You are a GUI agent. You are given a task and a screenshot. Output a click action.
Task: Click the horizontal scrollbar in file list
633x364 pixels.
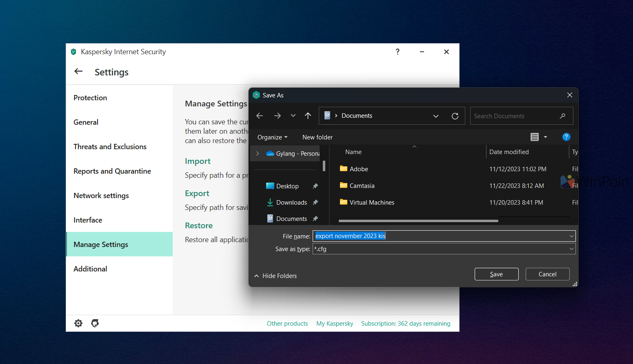[x=418, y=221]
